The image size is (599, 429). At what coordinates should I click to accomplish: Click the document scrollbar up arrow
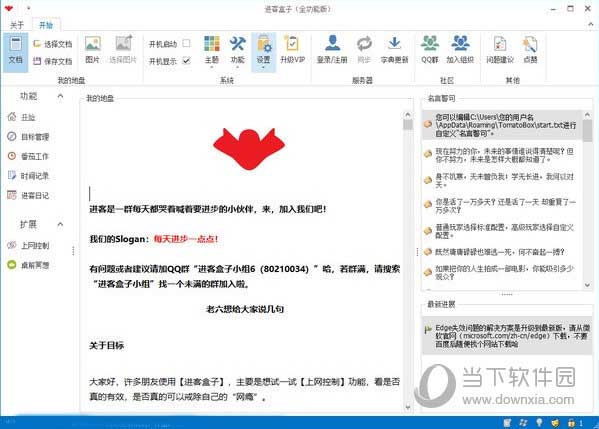(x=408, y=115)
